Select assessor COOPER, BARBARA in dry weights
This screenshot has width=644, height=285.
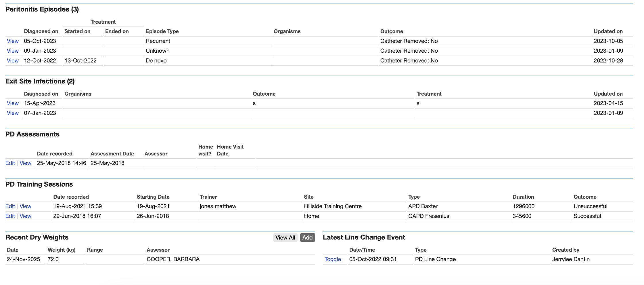[x=173, y=259]
